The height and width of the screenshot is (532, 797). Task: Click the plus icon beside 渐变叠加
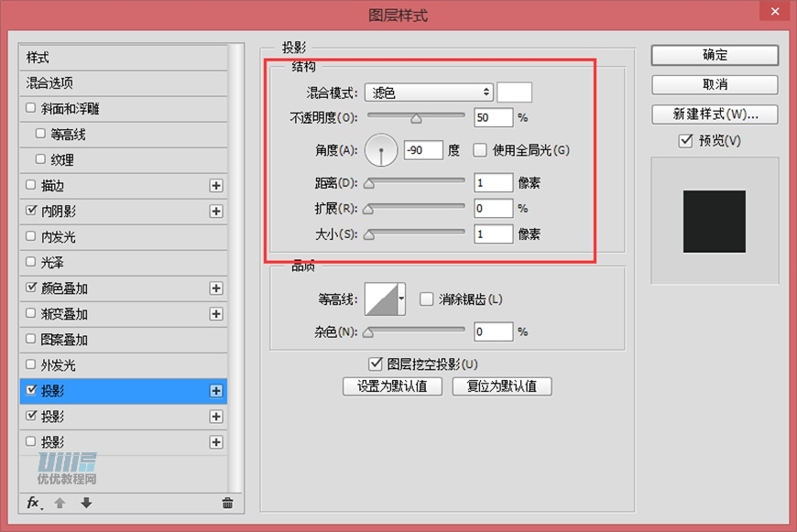point(216,314)
